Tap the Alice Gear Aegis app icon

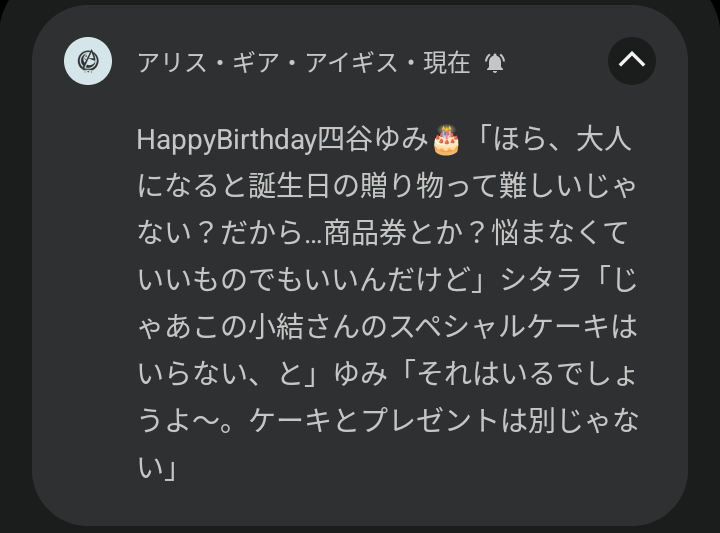tap(88, 61)
